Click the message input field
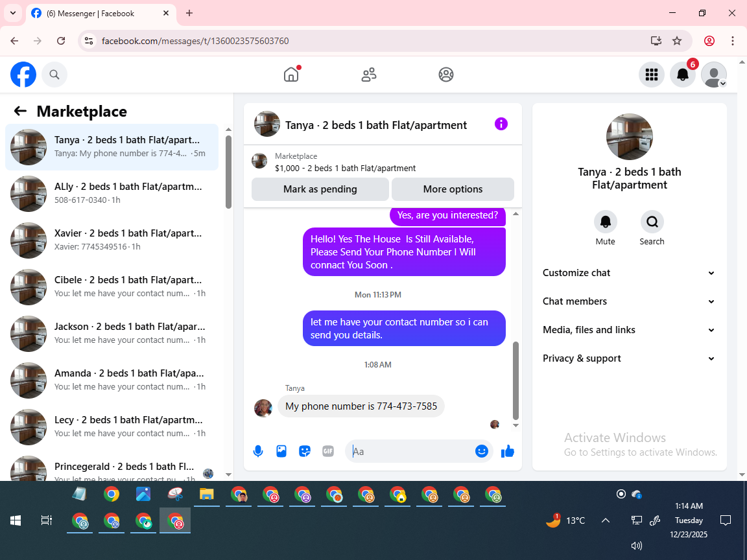The image size is (747, 560). (x=412, y=451)
